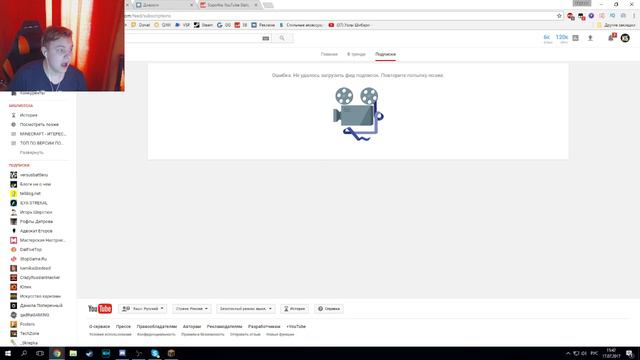
Task: Open the GG Google bookmark
Action: [x=224, y=25]
